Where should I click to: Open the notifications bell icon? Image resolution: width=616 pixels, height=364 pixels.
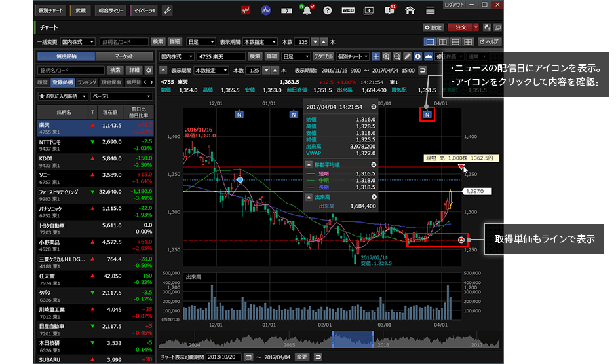tap(306, 10)
